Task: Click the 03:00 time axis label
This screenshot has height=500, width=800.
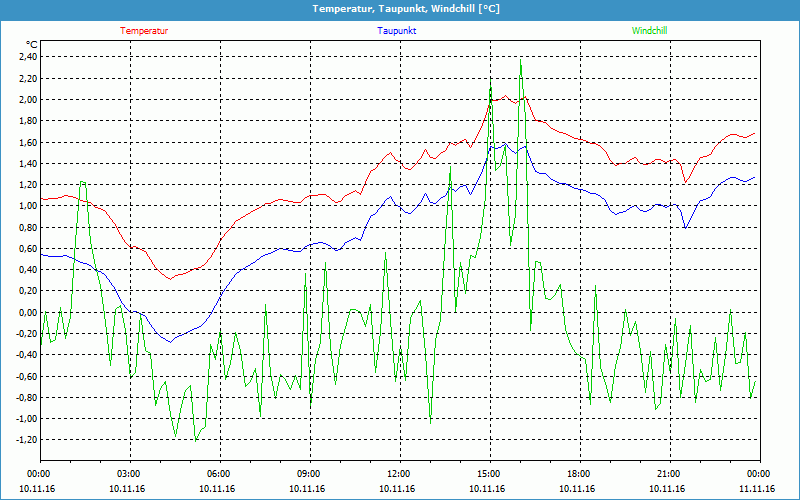Action: pos(130,474)
